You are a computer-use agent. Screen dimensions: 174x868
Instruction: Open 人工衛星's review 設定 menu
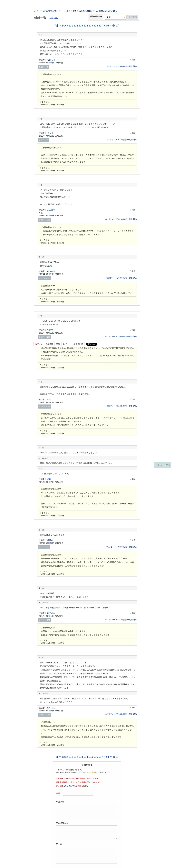click(x=133, y=210)
